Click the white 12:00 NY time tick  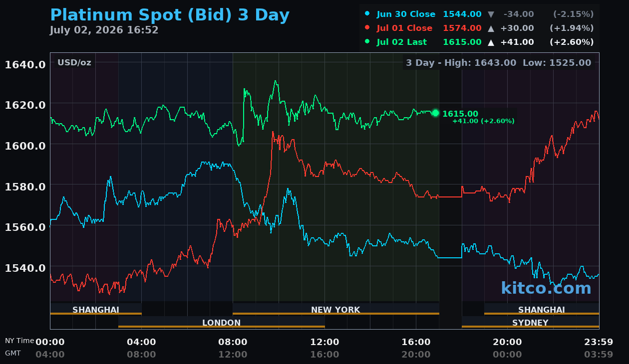pyautogui.click(x=324, y=342)
